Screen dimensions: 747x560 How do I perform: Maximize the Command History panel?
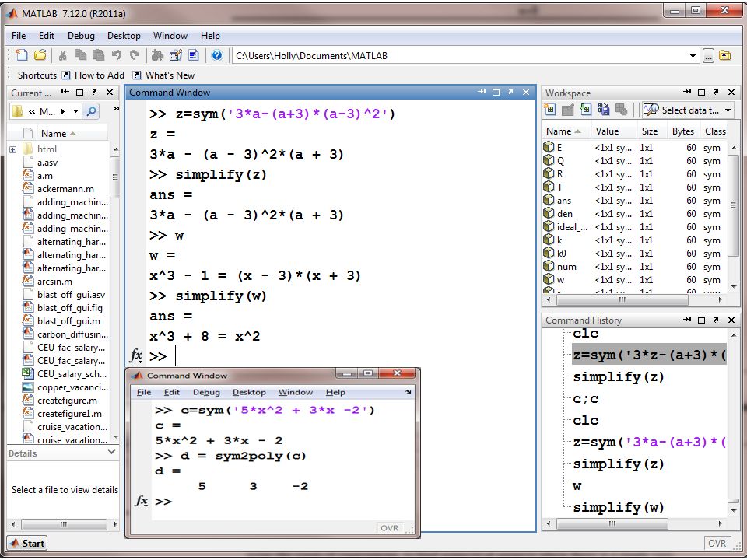click(701, 320)
